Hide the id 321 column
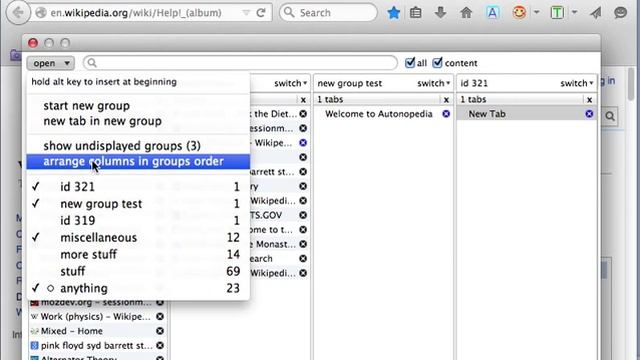Image resolution: width=640 pixels, height=360 pixels. click(589, 100)
